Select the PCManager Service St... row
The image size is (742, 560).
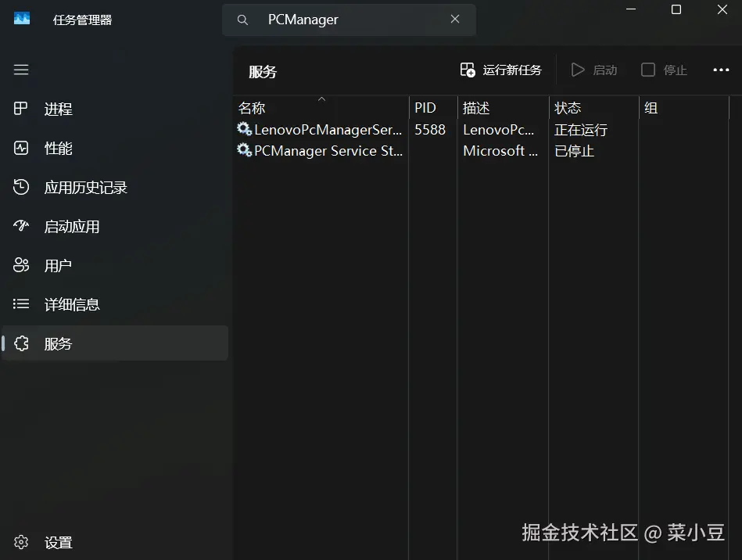coord(482,150)
